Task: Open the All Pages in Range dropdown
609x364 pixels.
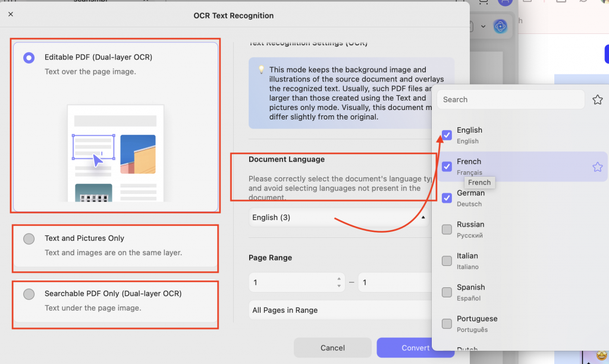Action: coord(340,310)
